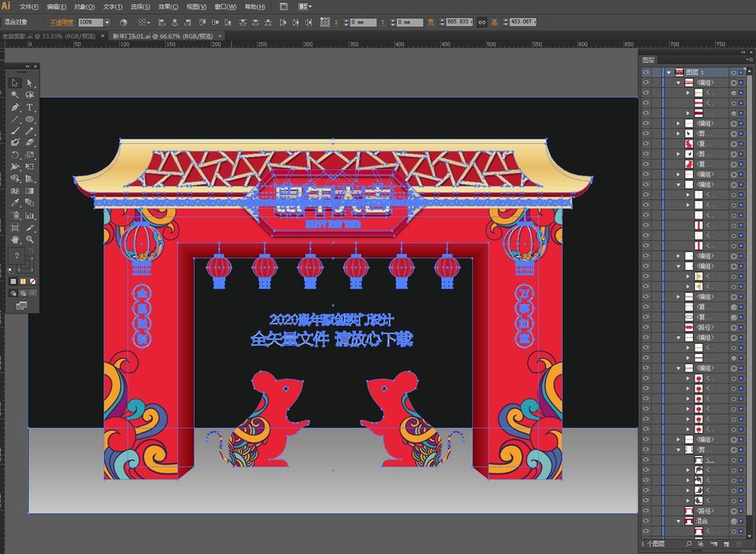Image resolution: width=756 pixels, height=554 pixels.
Task: Click the transform reference point grid
Action: tap(325, 22)
